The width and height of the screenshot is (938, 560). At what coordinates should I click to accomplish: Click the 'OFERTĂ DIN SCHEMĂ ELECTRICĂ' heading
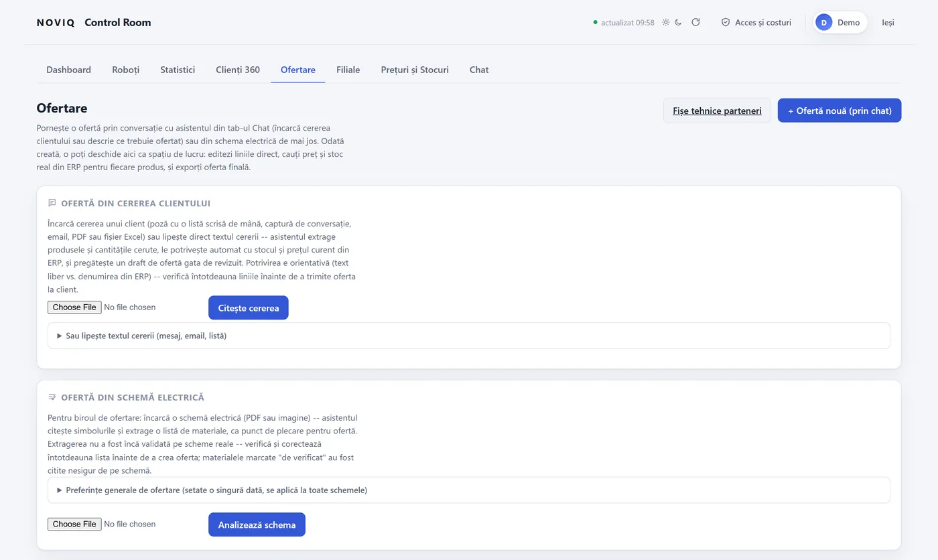pyautogui.click(x=133, y=397)
